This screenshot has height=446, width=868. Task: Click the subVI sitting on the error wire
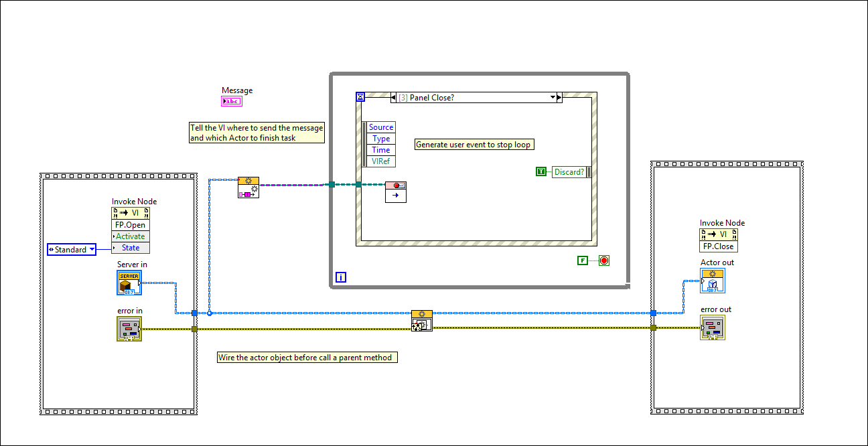coord(422,320)
